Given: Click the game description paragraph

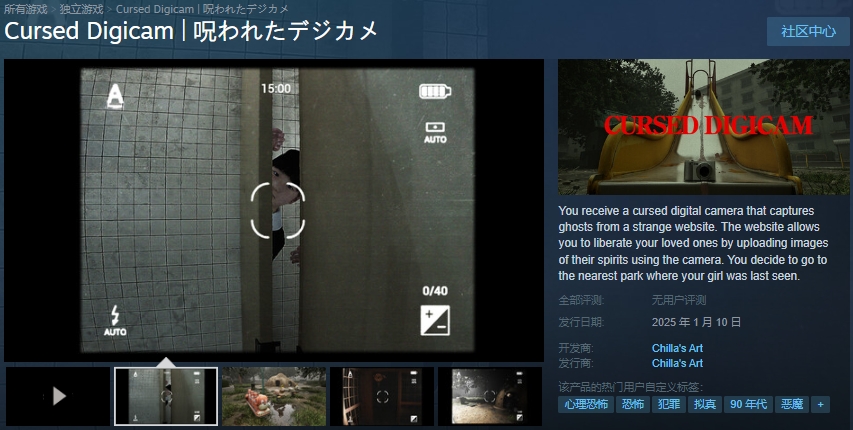Looking at the screenshot, I should coord(693,243).
